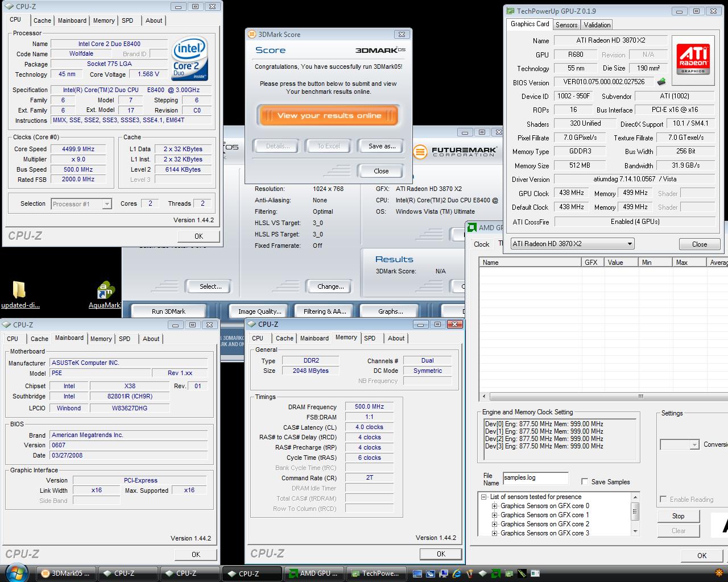Screen dimensions: 728x582
Task: Open the updated-di... folder on the desktop
Action: (19, 295)
